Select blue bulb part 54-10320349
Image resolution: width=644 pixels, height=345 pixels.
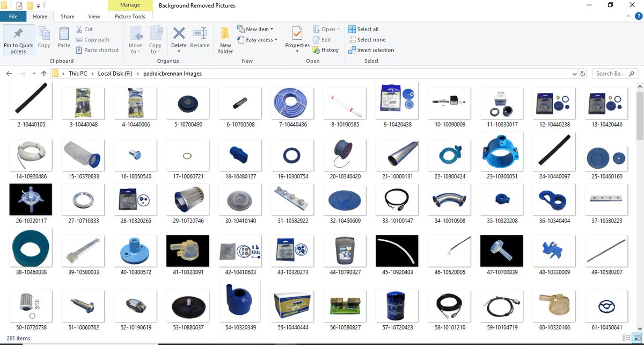(240, 301)
